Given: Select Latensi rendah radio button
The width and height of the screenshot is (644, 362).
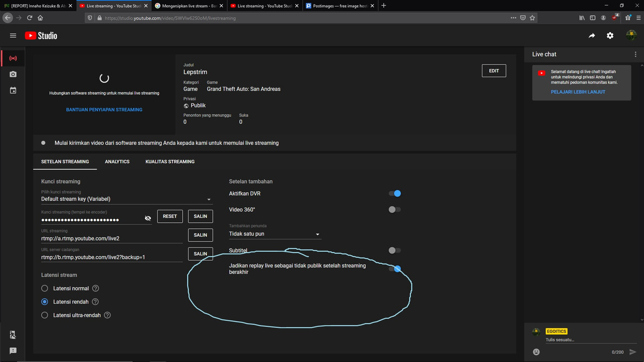Looking at the screenshot, I should 45,302.
